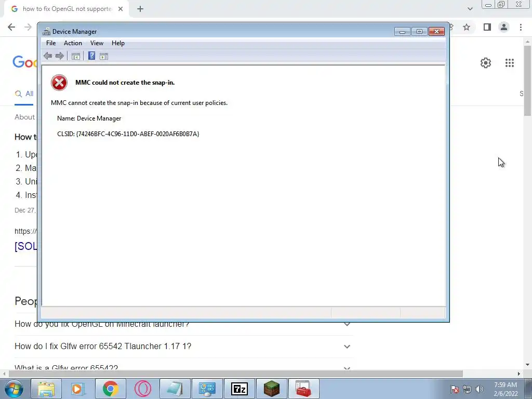Minimize the Device Manager window
The width and height of the screenshot is (532, 399).
point(403,32)
